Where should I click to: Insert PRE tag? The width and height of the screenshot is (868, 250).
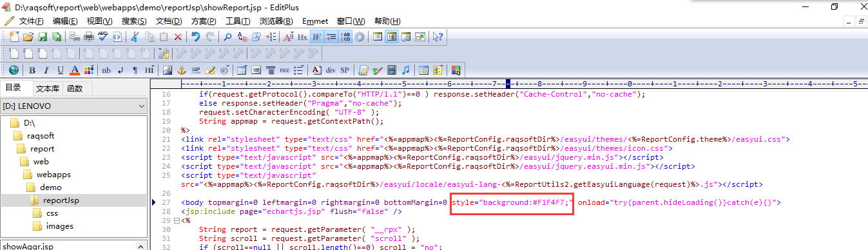click(x=284, y=70)
